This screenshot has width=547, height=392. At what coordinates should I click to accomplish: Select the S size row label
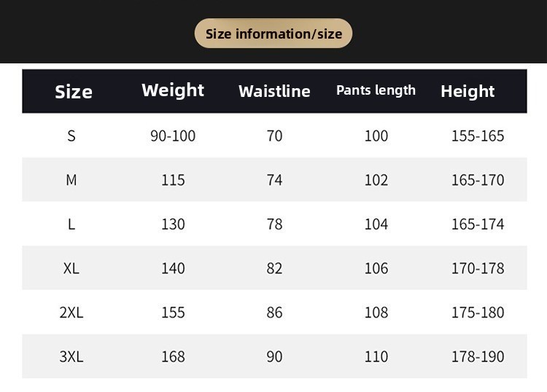click(x=71, y=136)
